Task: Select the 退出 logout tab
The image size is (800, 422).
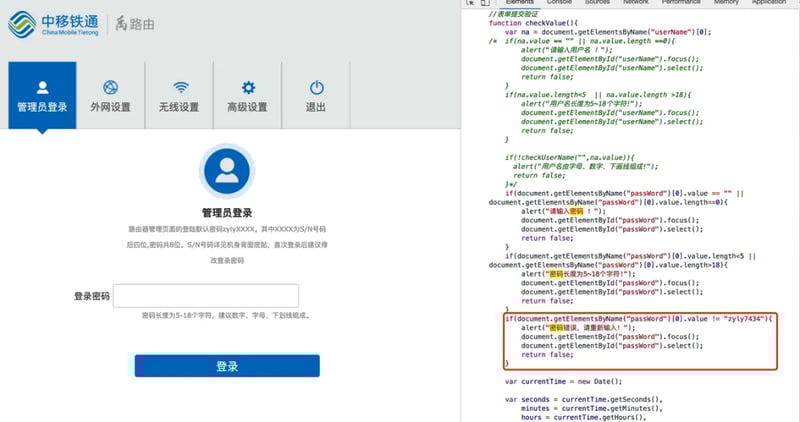Action: pyautogui.click(x=316, y=95)
